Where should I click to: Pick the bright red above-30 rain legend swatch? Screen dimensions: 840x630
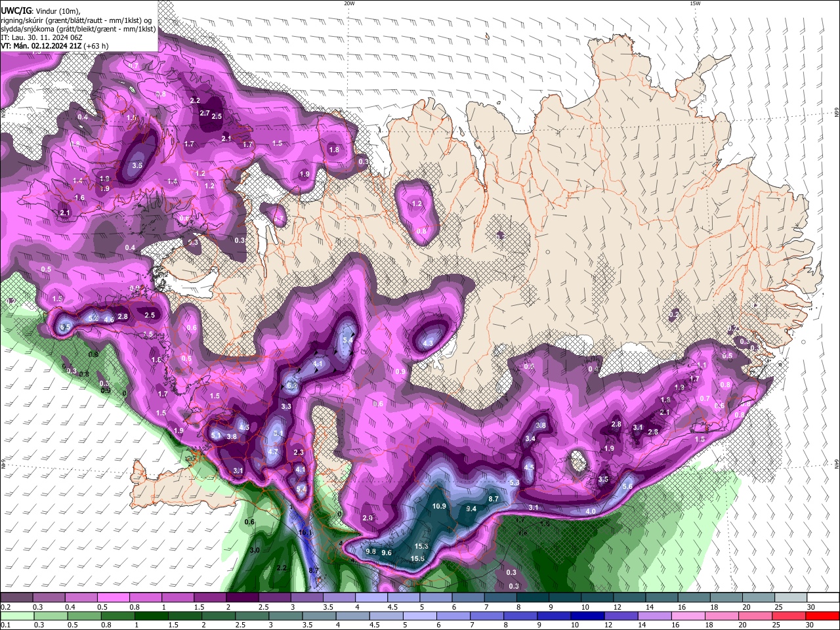(x=823, y=616)
